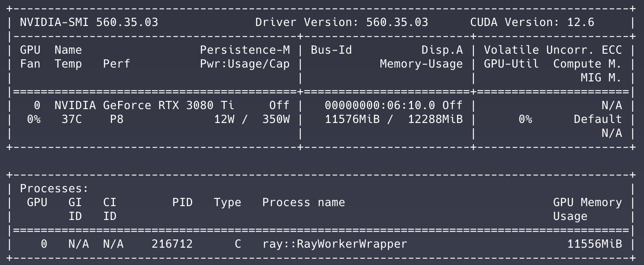Click the ray::RayWorkerWrapper process name
Viewport: 644px width, 265px height.
point(335,244)
